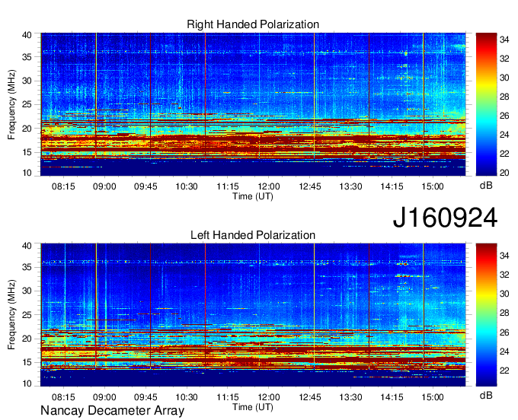This screenshot has height=420, width=518.
Task: Click the Right Handed plot's colorbar
Action: click(x=486, y=104)
